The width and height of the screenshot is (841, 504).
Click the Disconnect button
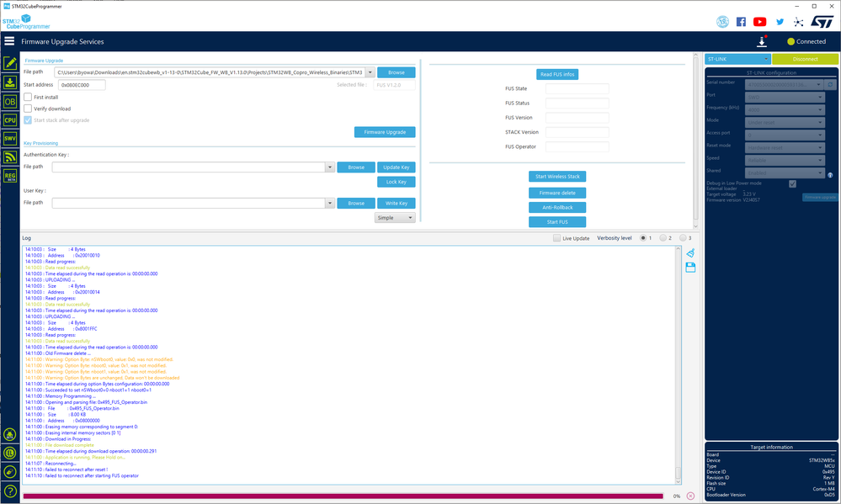click(805, 59)
